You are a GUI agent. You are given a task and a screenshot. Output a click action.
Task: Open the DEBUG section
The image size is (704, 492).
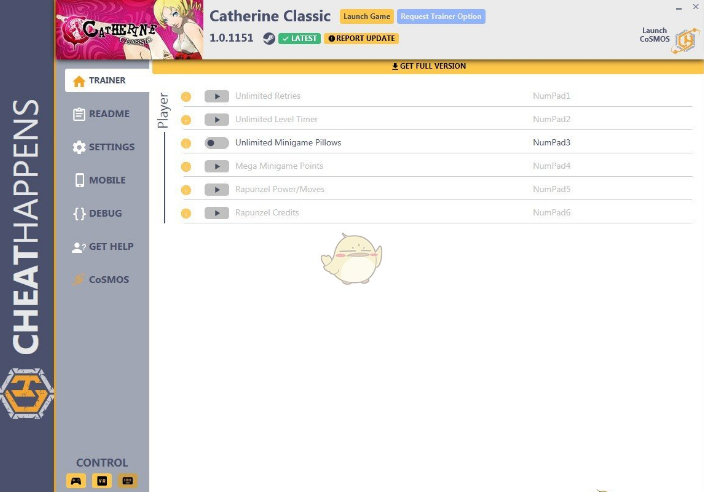97,213
